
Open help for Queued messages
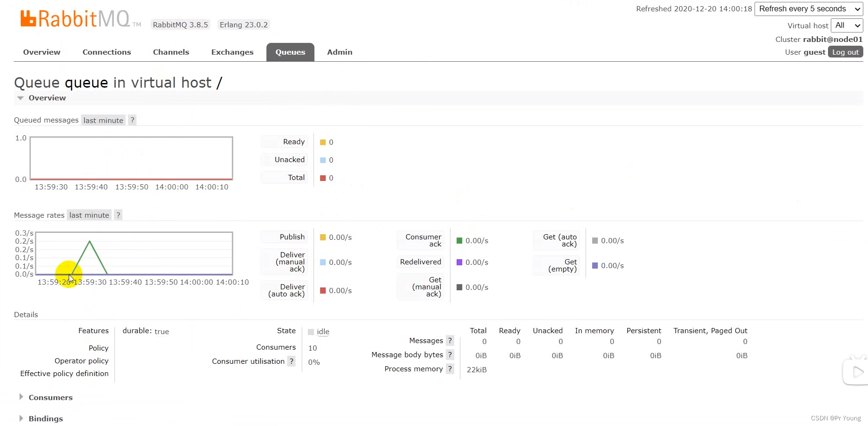[132, 120]
